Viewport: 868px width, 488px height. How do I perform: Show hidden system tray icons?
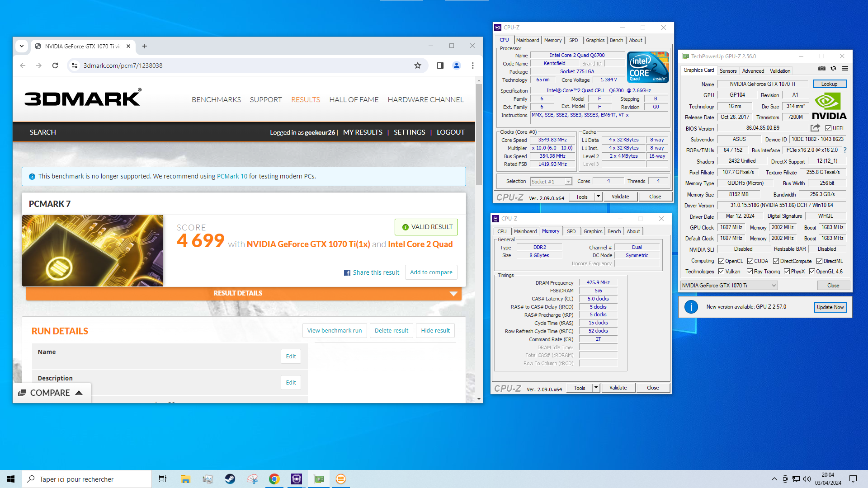(774, 479)
